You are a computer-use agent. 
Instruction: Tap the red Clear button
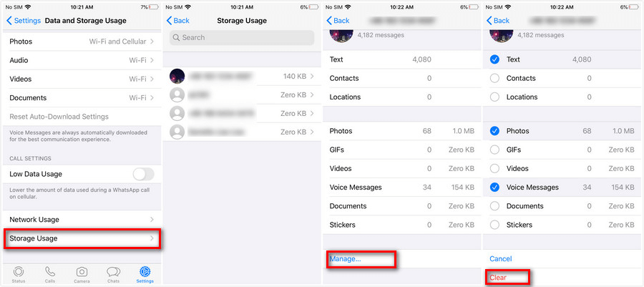[498, 278]
